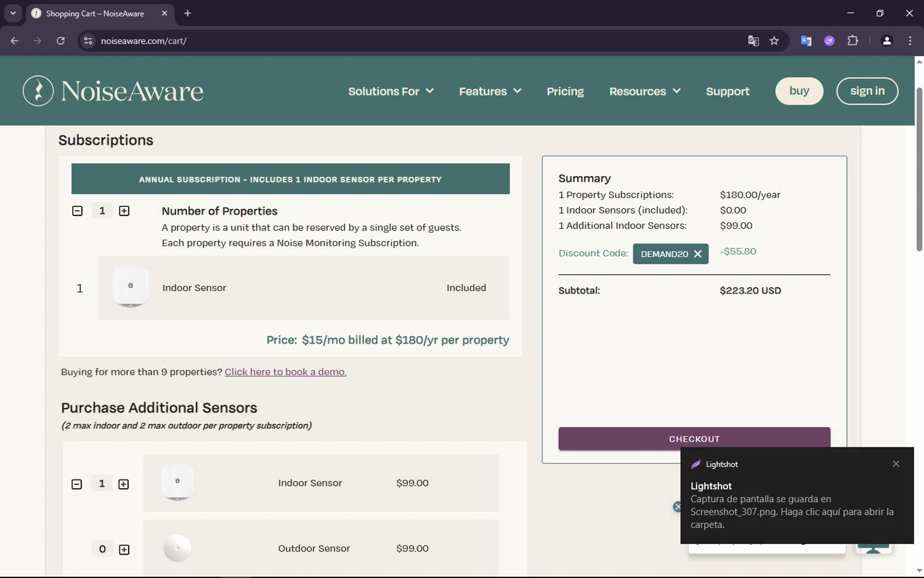Open the tab search dropdown arrow
This screenshot has width=924, height=578.
click(x=13, y=13)
